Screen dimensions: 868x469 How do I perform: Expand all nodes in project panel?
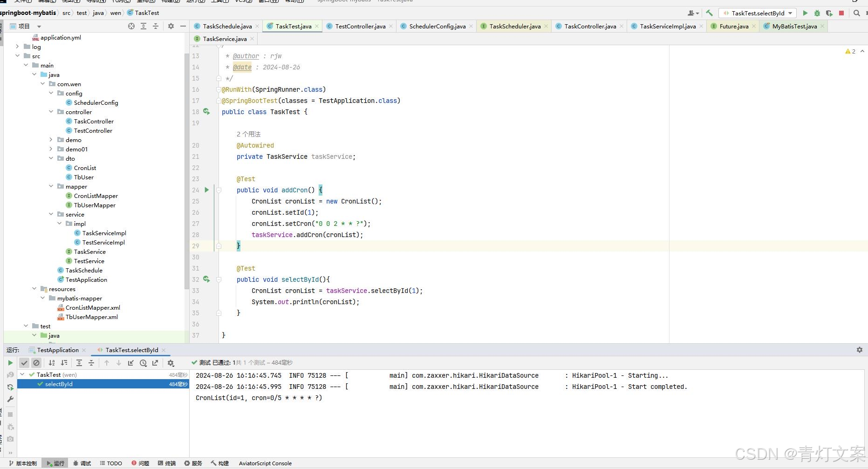(144, 26)
